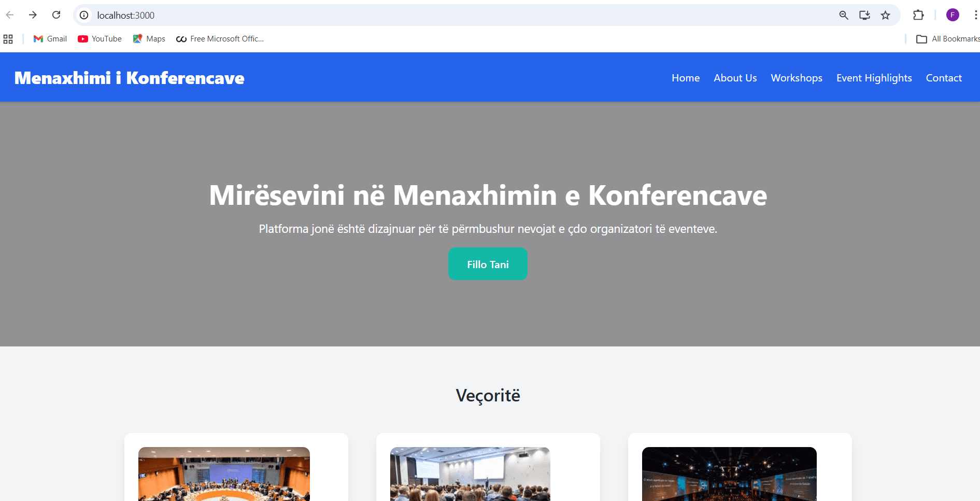Click the Fillo Tani button

point(487,263)
